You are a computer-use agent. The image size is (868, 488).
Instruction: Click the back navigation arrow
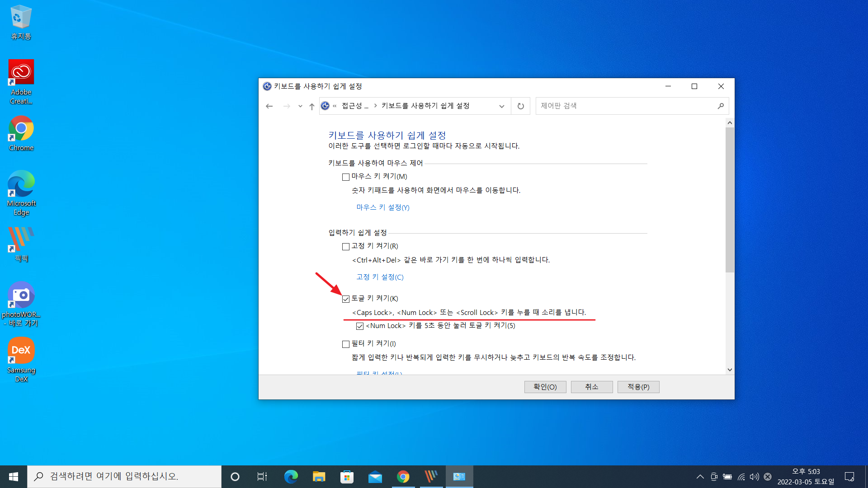point(269,106)
